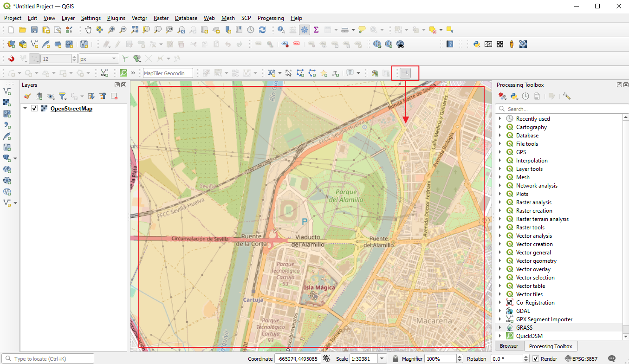
Task: Toggle the scale lock padlock icon
Action: click(x=396, y=359)
